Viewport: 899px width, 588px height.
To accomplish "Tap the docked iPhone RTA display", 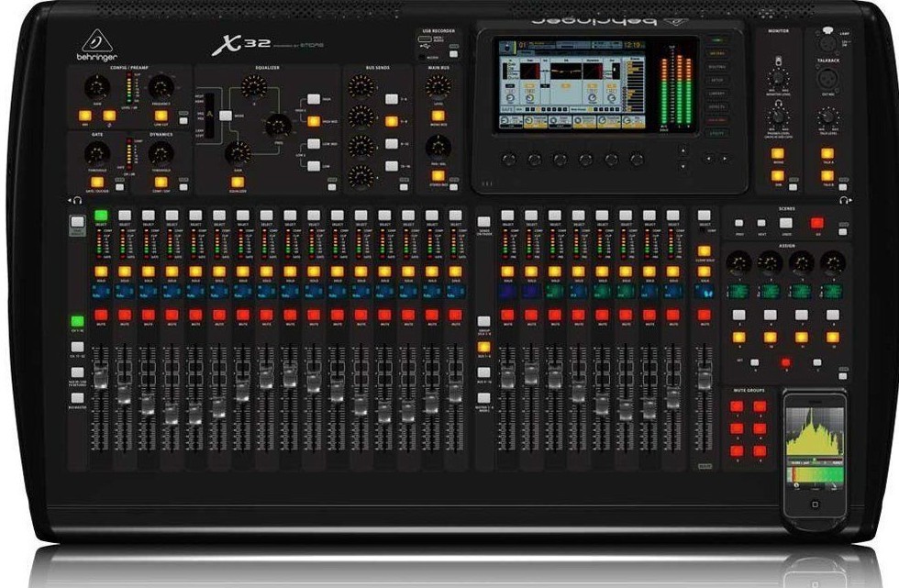I will (x=812, y=431).
